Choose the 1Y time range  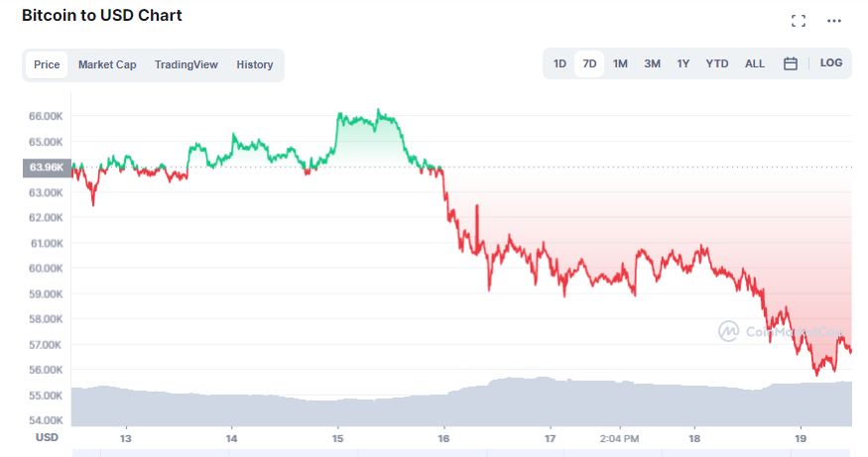(x=683, y=63)
